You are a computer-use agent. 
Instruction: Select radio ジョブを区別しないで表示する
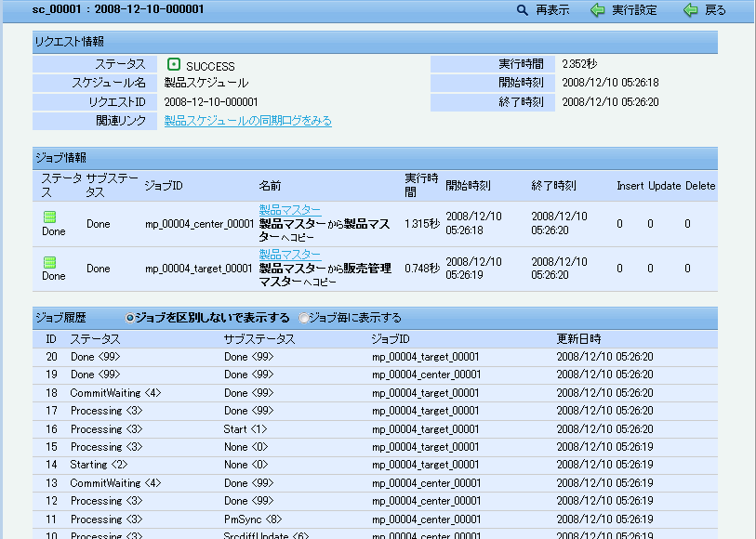point(129,318)
